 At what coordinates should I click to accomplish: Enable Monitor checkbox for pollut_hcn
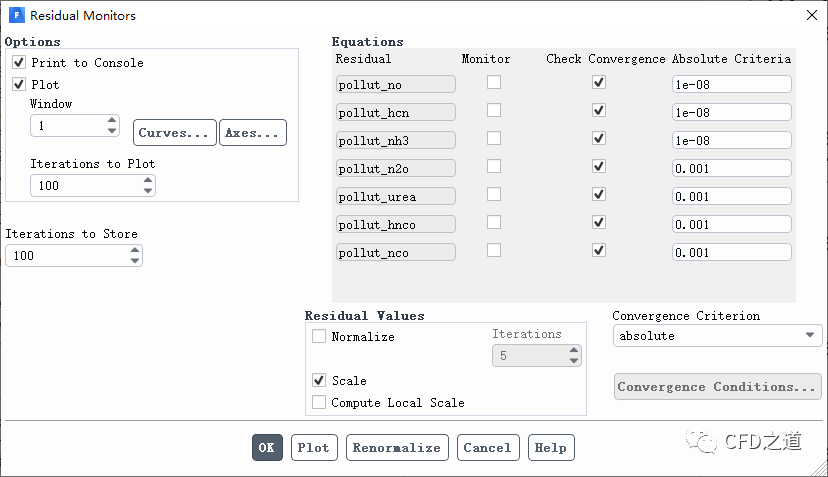[x=494, y=111]
